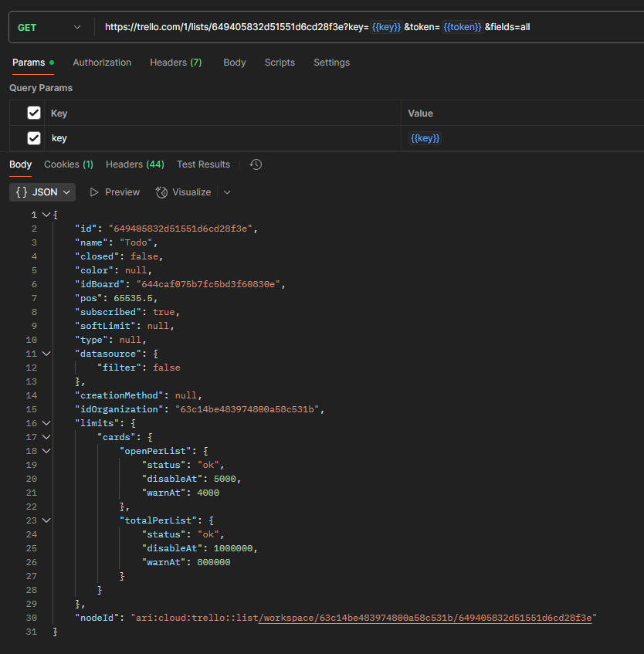Open the Preview view of the response
This screenshot has height=654, width=644.
click(115, 192)
